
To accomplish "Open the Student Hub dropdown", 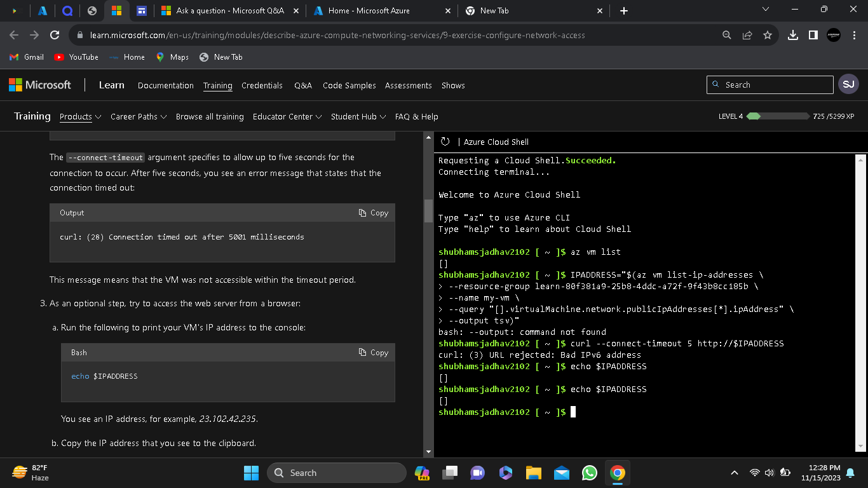I will (358, 116).
